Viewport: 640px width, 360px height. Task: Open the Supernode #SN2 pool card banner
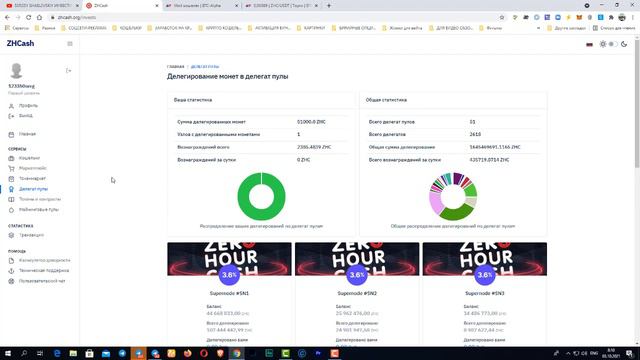point(357,259)
